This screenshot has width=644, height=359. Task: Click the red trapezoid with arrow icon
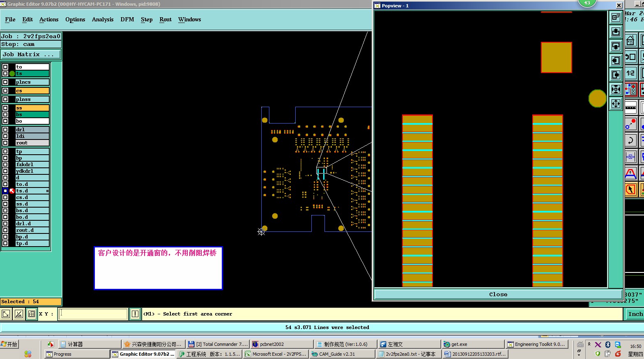(x=631, y=173)
